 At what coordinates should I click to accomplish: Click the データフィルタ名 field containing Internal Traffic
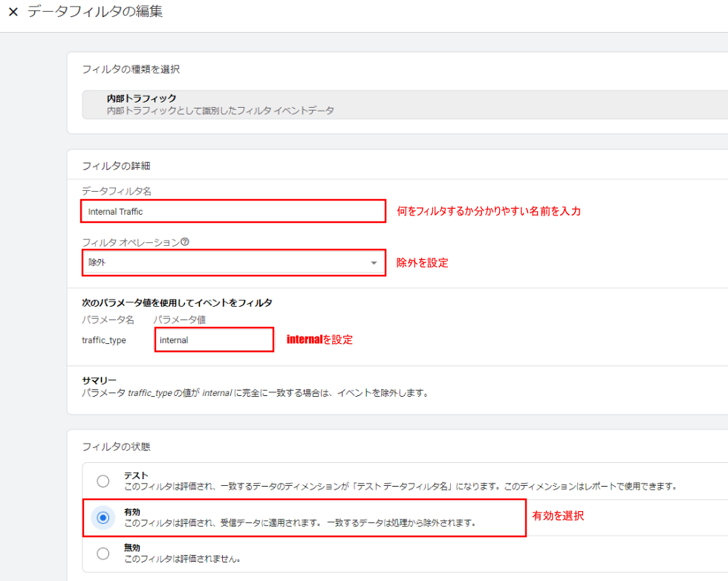pyautogui.click(x=233, y=211)
